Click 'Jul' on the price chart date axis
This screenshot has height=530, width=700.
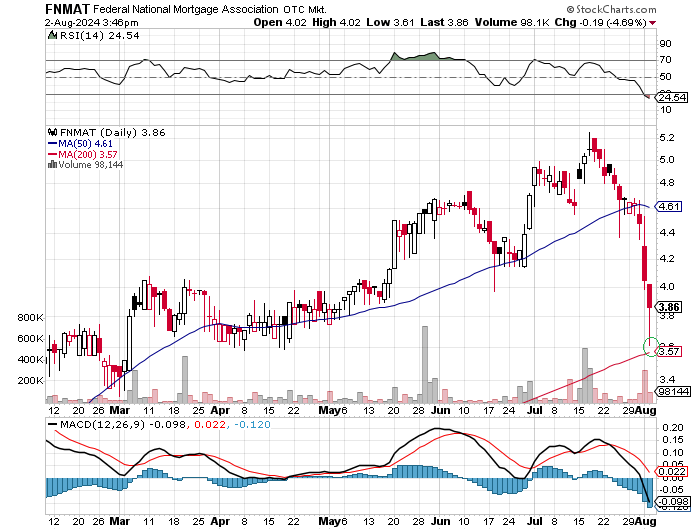coord(535,410)
